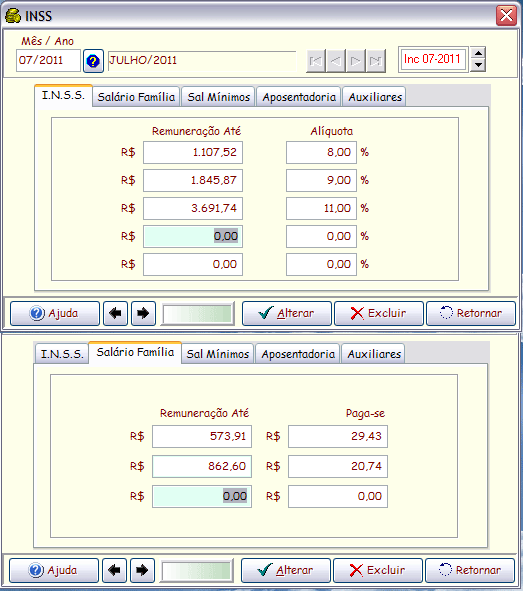This screenshot has width=523, height=591.
Task: Go to last record navigation arrow
Action: (376, 61)
